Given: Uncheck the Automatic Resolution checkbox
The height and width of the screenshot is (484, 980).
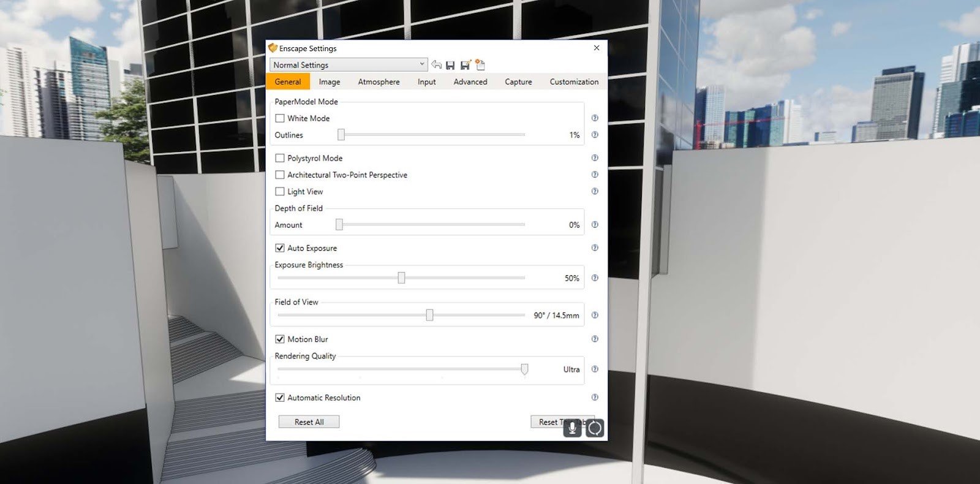Looking at the screenshot, I should [x=280, y=398].
